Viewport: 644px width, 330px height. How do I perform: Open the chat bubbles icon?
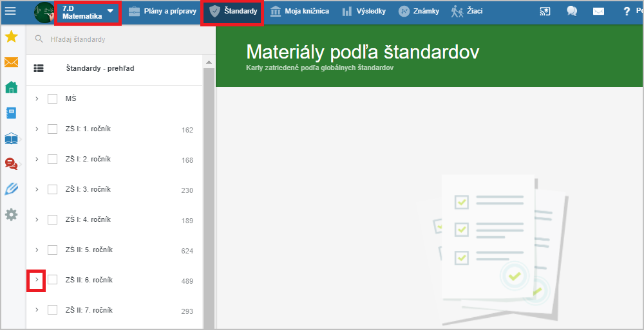(x=572, y=12)
